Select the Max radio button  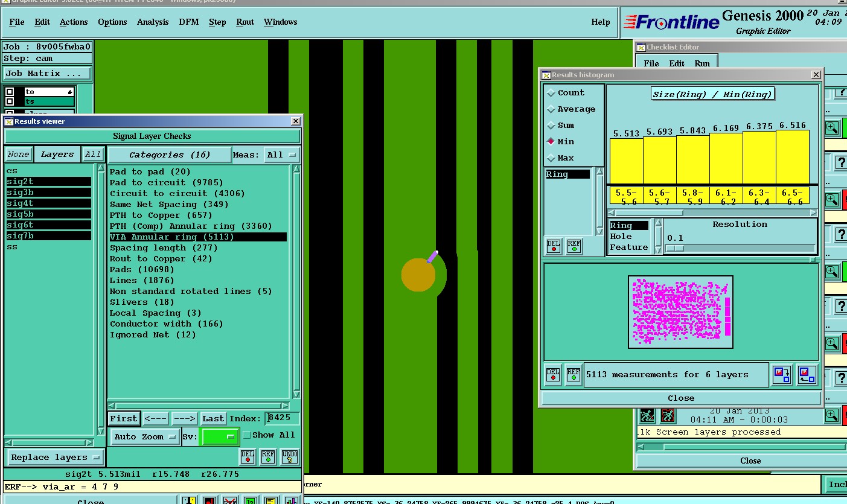click(x=551, y=158)
